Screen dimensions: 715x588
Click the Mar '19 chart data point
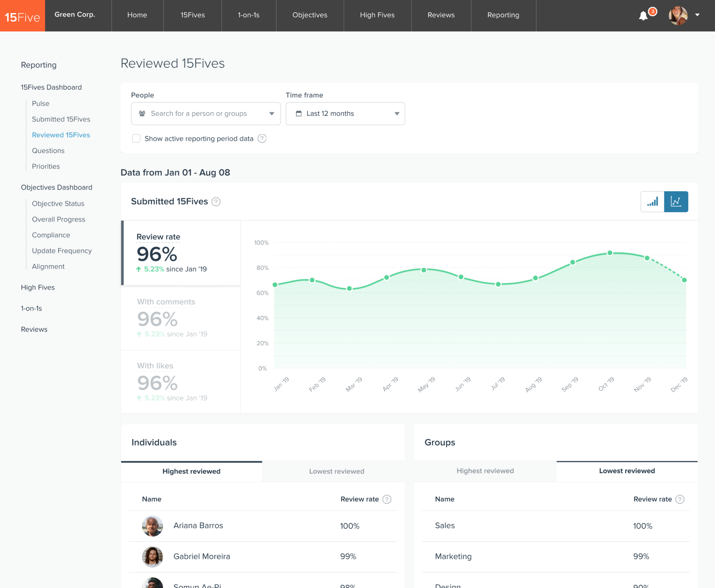350,289
